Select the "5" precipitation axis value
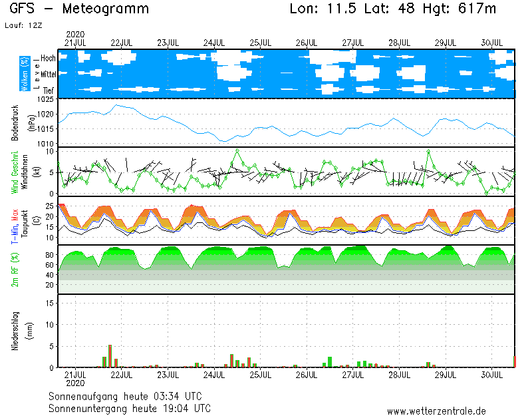Viewport: 532px width, 416px height. pos(51,346)
